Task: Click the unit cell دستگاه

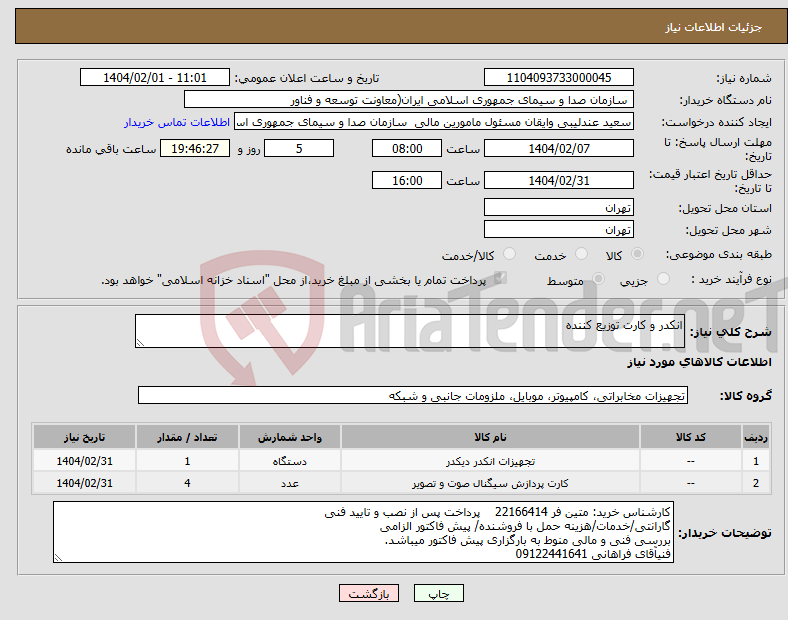Action: point(290,461)
